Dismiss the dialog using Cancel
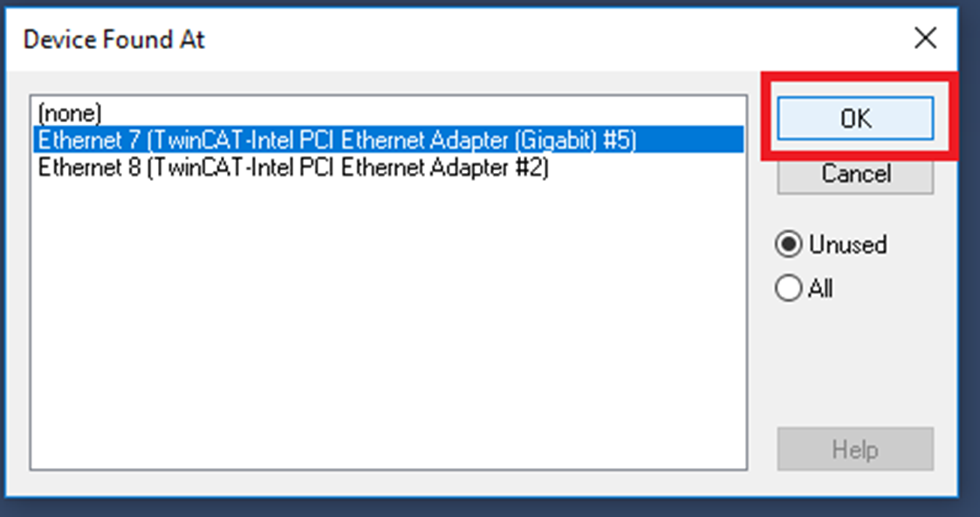 click(x=855, y=175)
